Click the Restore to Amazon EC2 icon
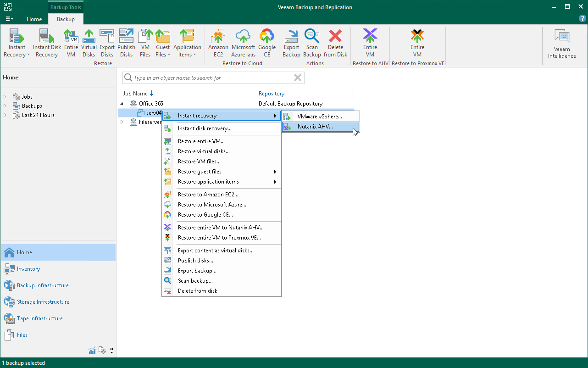Screen dimensions: 588x368 tap(218, 42)
